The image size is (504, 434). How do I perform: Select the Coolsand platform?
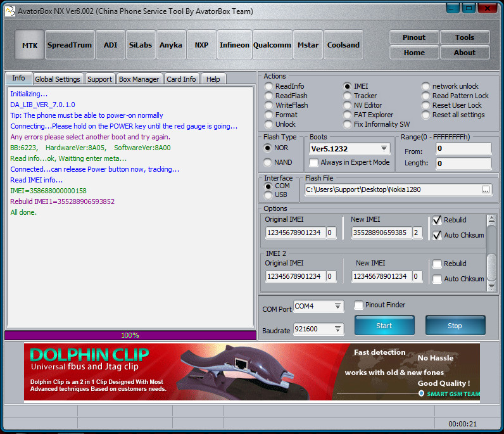tap(343, 45)
